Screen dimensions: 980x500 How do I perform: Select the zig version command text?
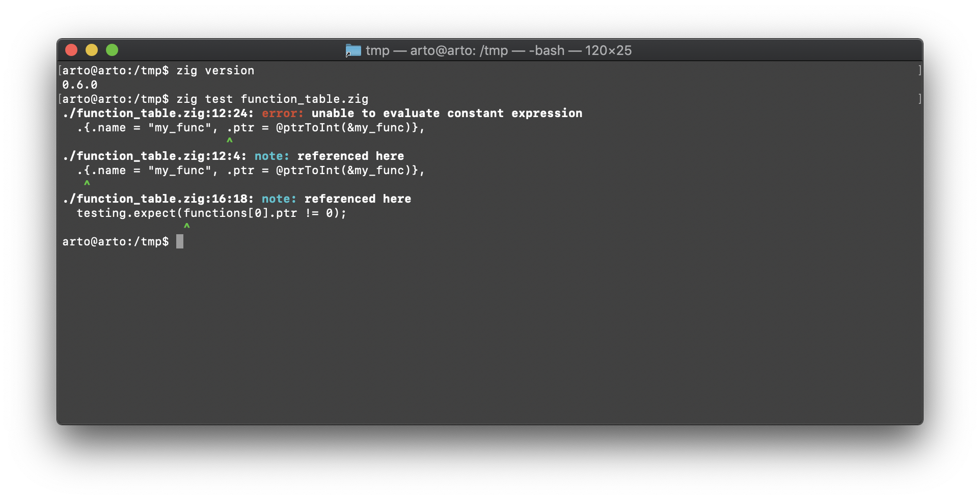coord(215,71)
